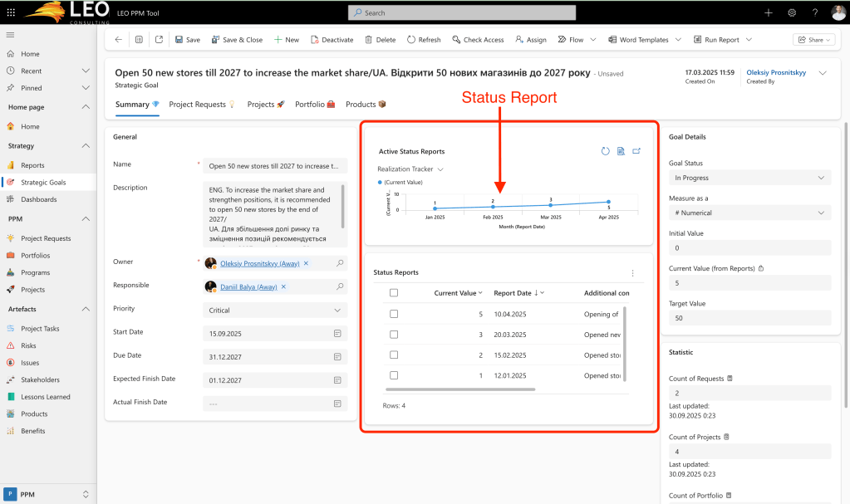Click the Refresh icon in toolbar

[x=412, y=40]
